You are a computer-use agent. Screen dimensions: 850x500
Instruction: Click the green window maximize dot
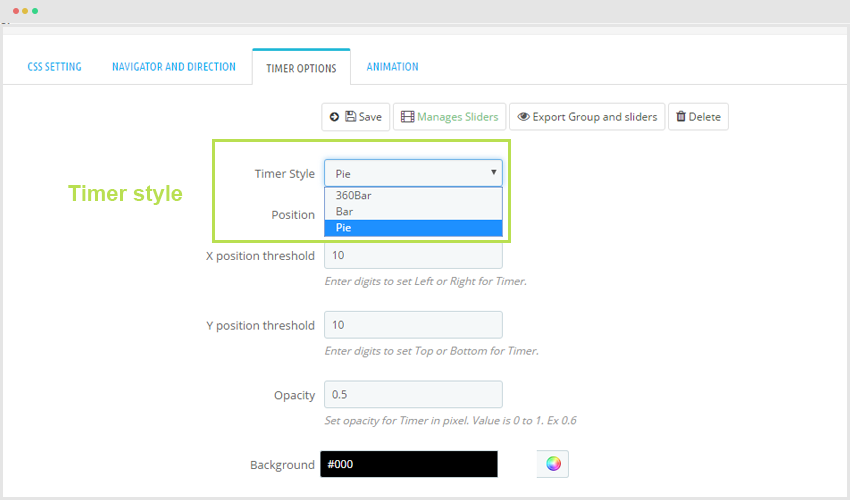tap(35, 11)
